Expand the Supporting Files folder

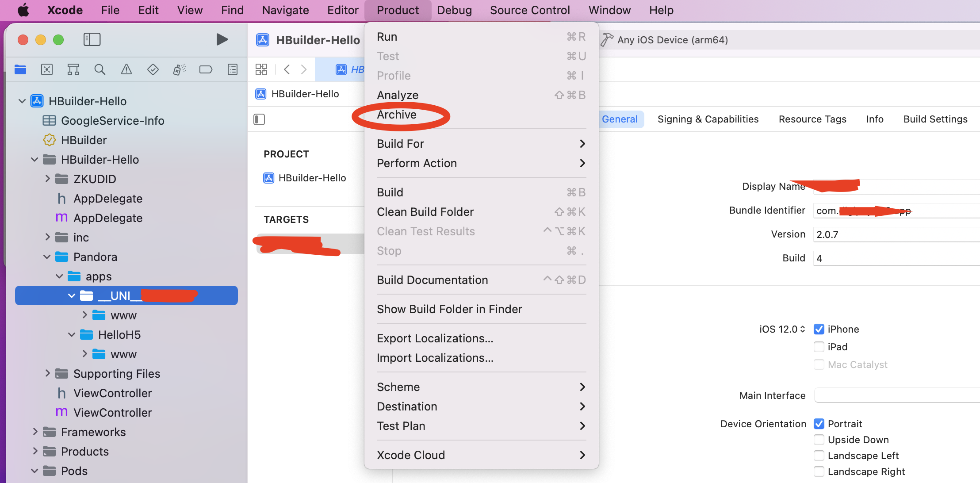47,373
